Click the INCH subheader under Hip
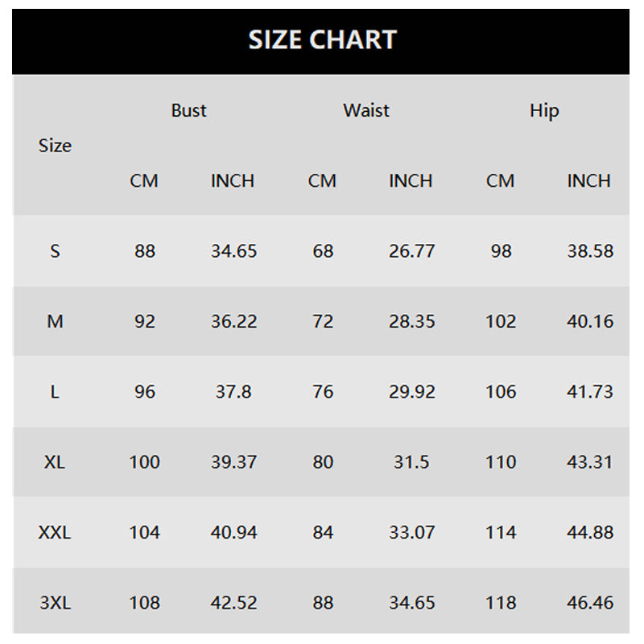The image size is (644, 644). (588, 181)
